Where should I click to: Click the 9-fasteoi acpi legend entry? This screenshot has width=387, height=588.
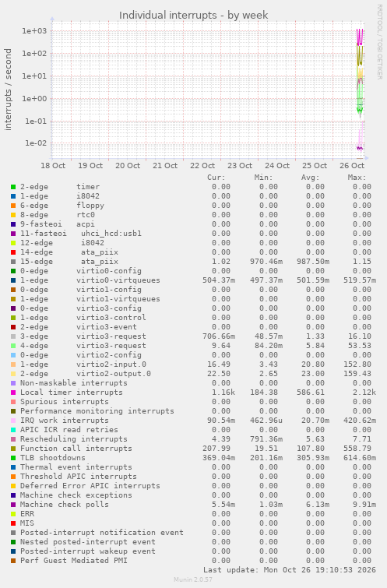coord(58,224)
